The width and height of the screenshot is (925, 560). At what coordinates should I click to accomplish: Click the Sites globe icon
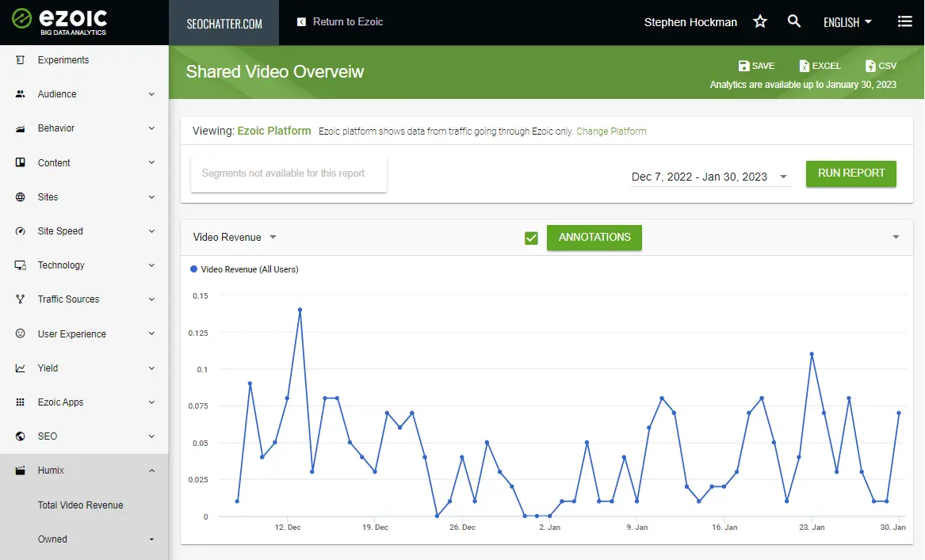[x=20, y=197]
